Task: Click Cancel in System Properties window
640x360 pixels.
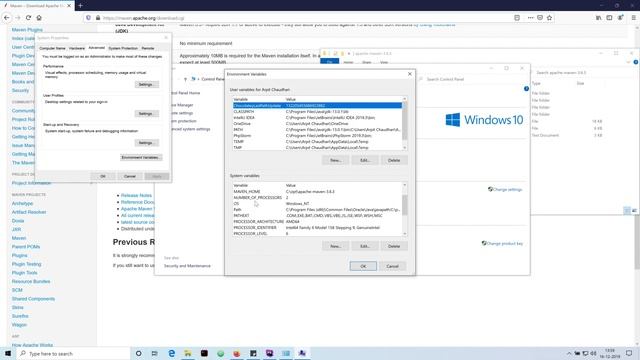Action: (130, 176)
